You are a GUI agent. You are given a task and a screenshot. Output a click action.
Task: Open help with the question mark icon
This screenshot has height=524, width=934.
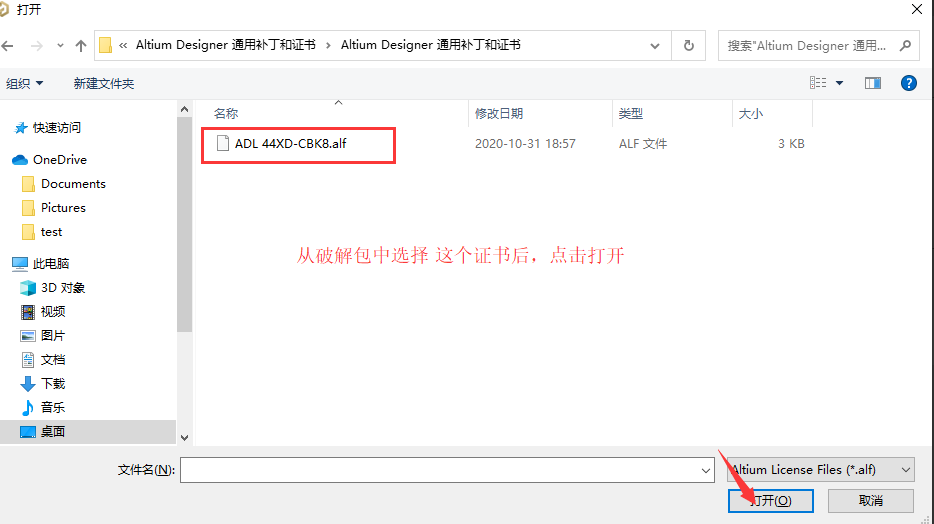click(x=908, y=83)
